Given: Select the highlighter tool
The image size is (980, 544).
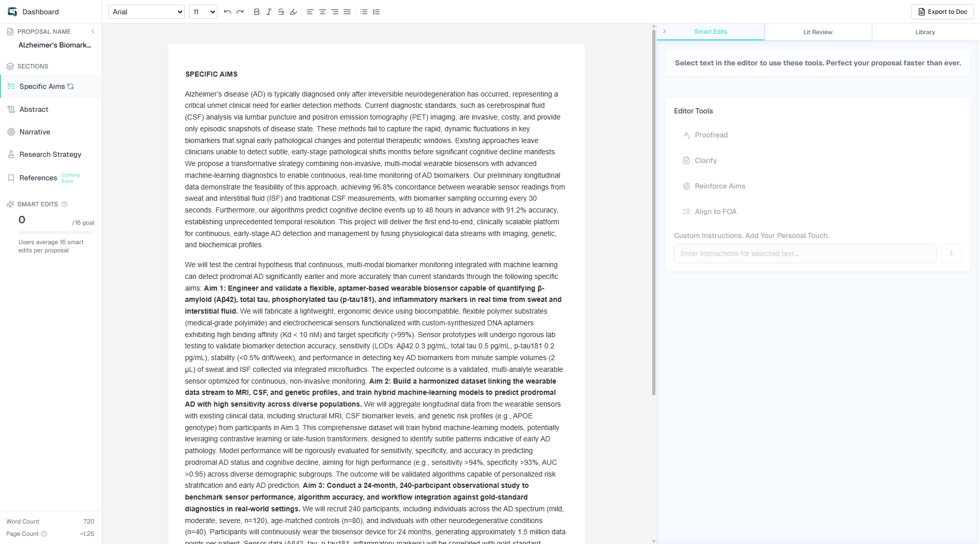Looking at the screenshot, I should (293, 12).
